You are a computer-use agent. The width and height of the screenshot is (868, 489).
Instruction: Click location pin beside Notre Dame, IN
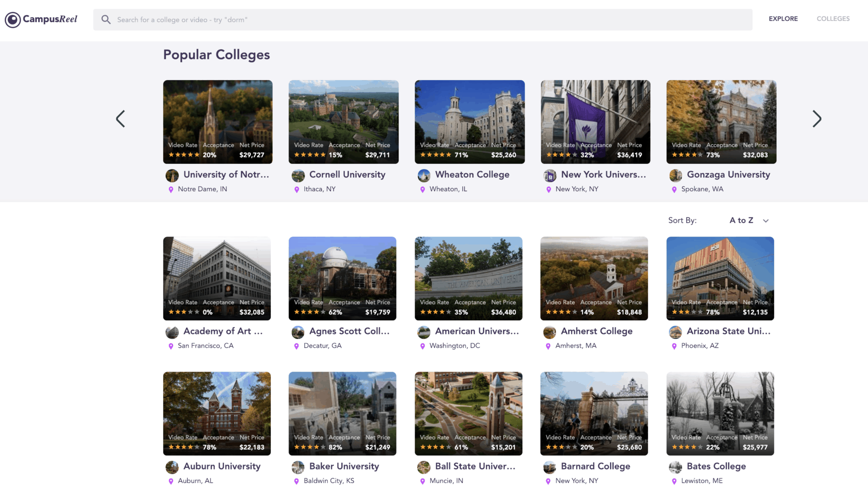[171, 190]
